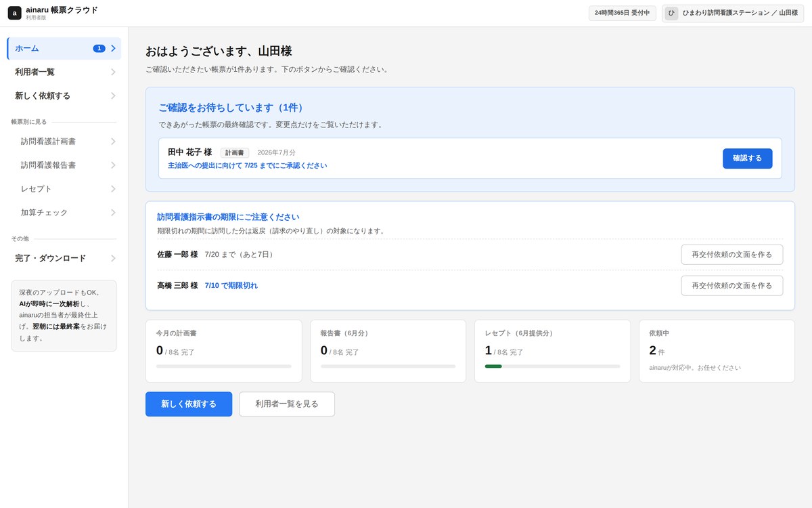Open 完了・ダウンロード in the sidebar
Image resolution: width=812 pixels, height=508 pixels.
[64, 258]
